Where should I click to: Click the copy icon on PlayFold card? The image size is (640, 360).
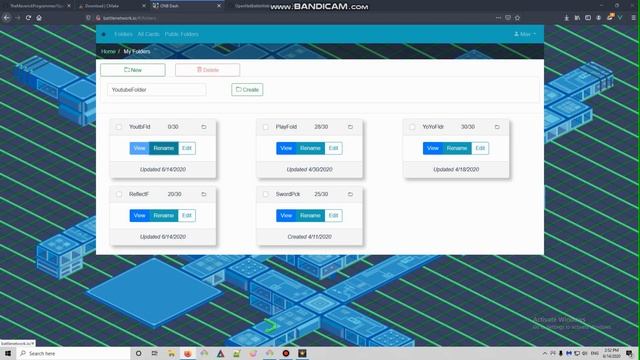coord(350,127)
